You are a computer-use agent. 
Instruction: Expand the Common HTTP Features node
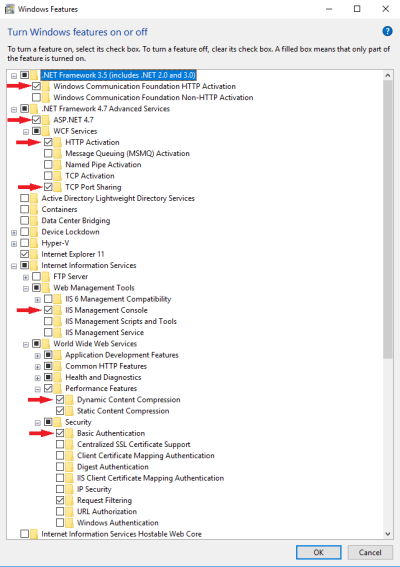[38, 367]
